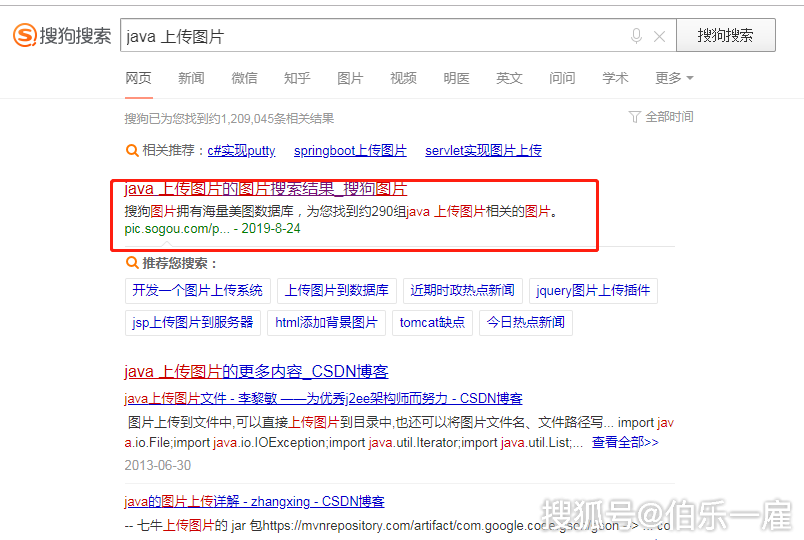
Task: Click the pic.sogou.com result URL
Action: coord(177,228)
